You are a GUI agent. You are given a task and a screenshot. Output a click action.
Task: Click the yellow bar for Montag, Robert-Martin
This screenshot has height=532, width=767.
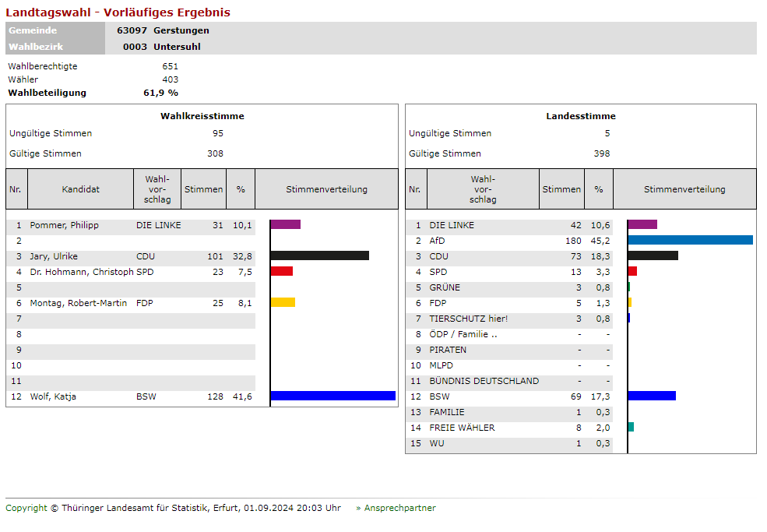pos(283,302)
